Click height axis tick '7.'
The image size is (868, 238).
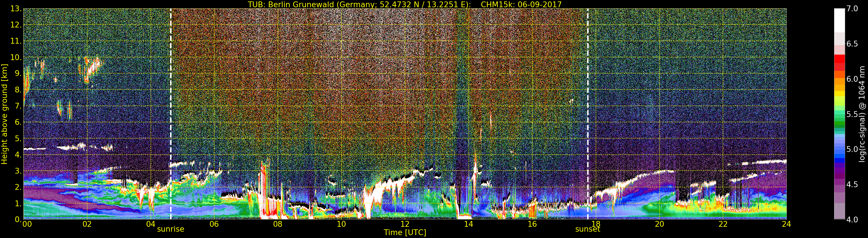click(18, 106)
